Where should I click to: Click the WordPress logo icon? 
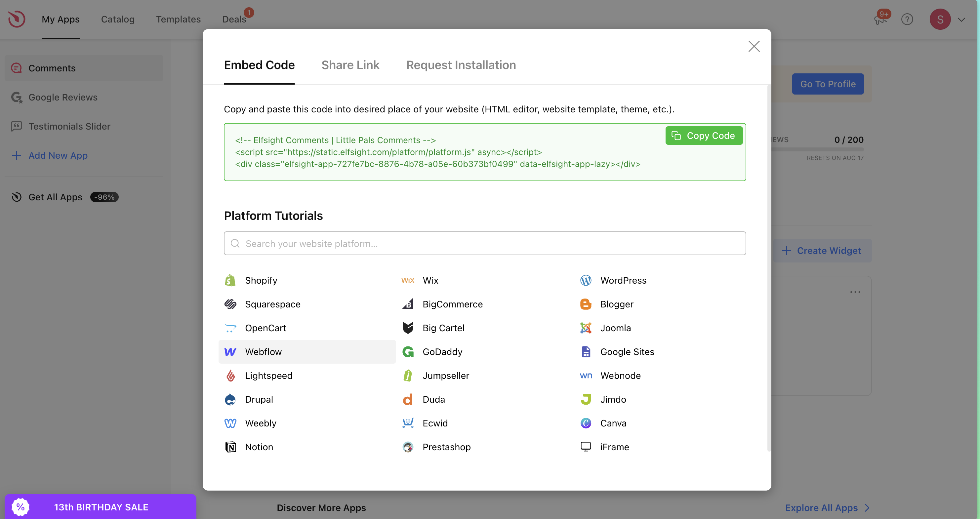(x=586, y=280)
